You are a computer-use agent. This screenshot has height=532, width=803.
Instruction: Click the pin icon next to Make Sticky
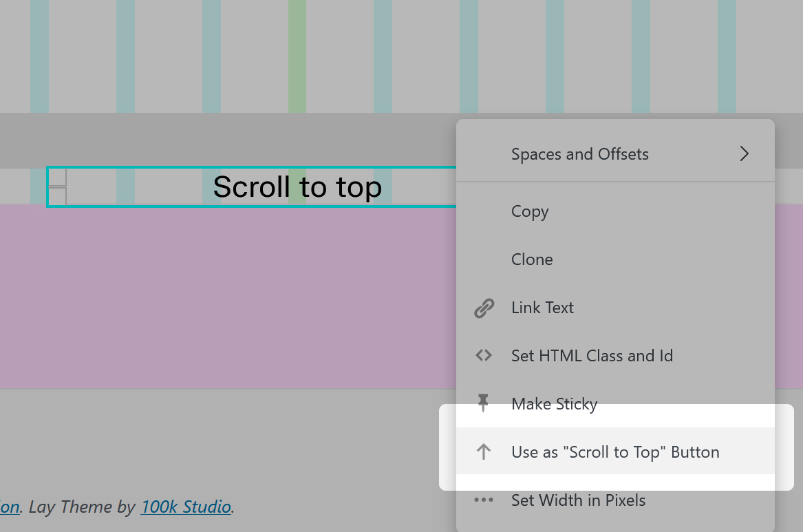(484, 403)
